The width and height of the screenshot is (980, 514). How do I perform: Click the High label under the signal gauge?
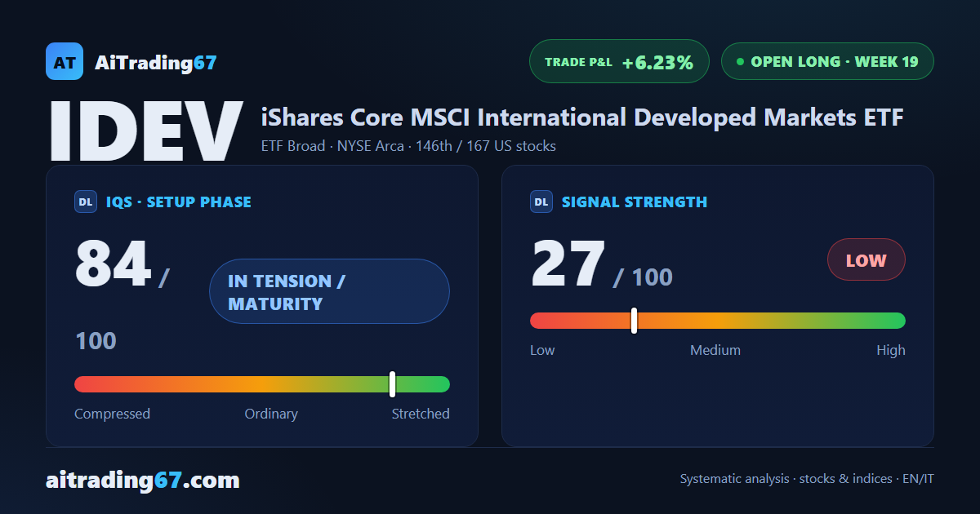[891, 350]
